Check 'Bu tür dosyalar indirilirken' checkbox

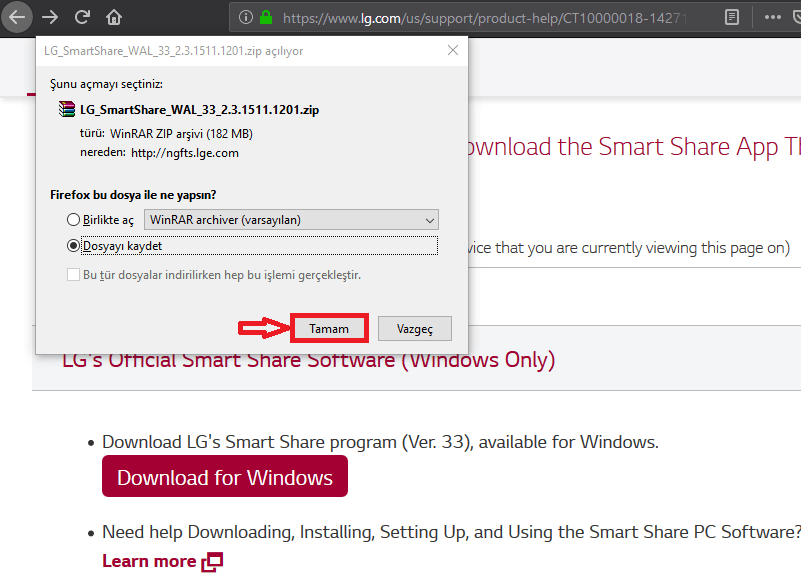73,275
